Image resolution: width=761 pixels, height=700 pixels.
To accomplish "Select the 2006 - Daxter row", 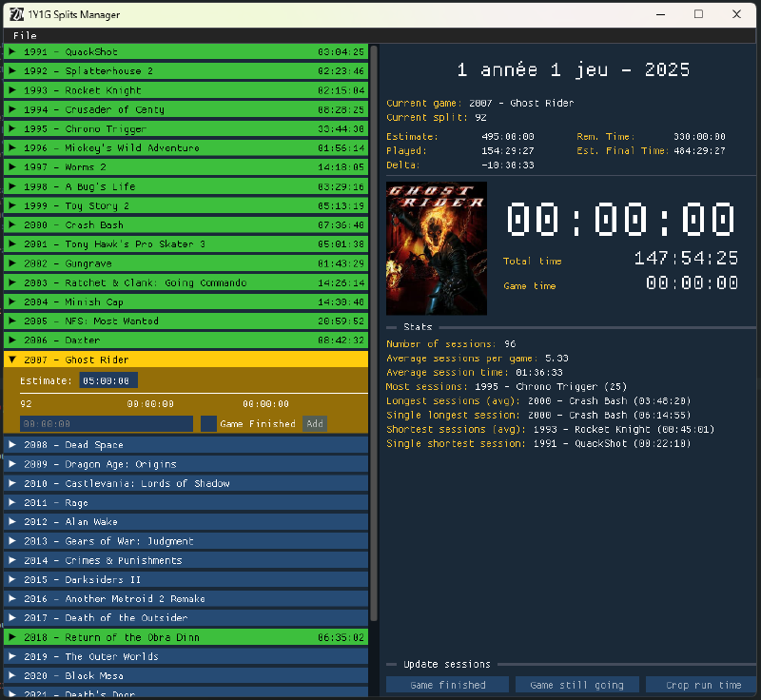I will (185, 340).
